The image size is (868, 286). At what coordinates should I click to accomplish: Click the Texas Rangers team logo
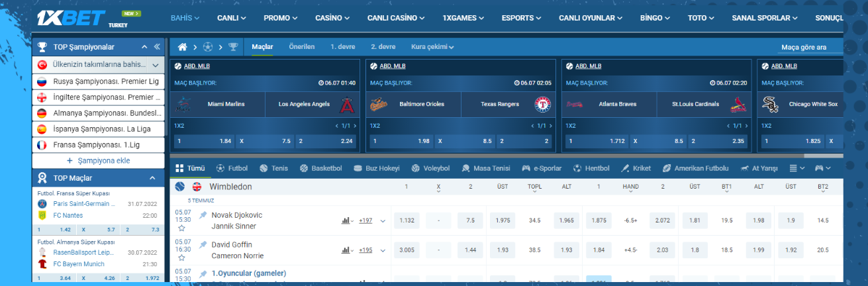click(x=542, y=105)
